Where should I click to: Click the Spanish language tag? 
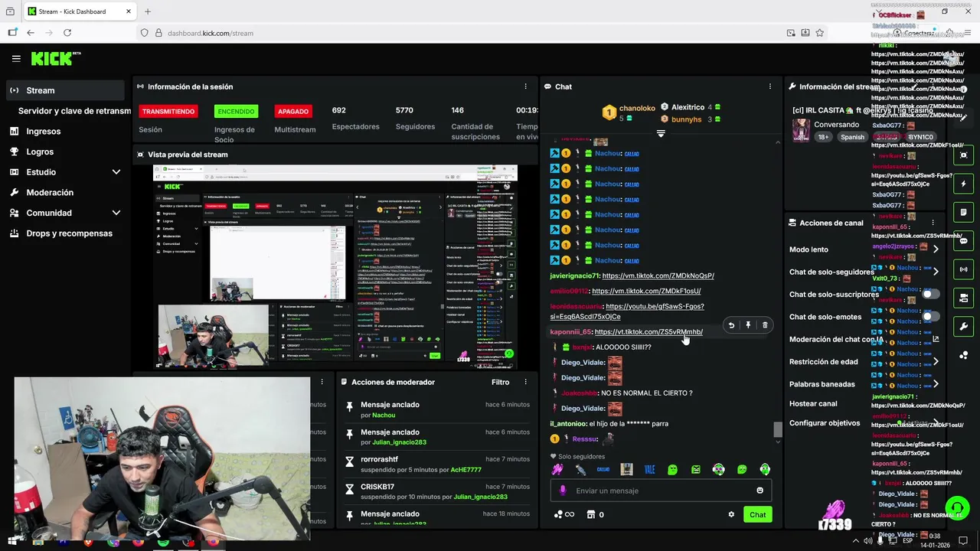[x=852, y=137]
